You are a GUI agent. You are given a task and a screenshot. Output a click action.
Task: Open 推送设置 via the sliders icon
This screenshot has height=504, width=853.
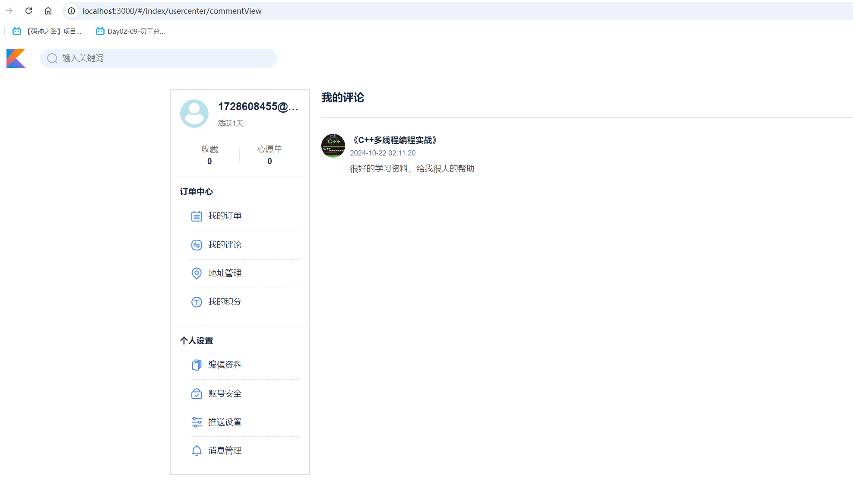197,422
